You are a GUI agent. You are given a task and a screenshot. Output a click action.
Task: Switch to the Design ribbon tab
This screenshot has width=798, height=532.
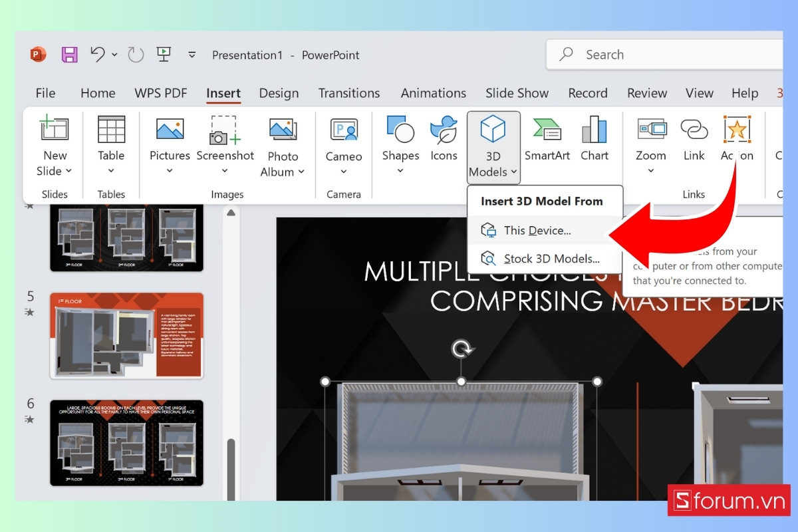tap(279, 93)
